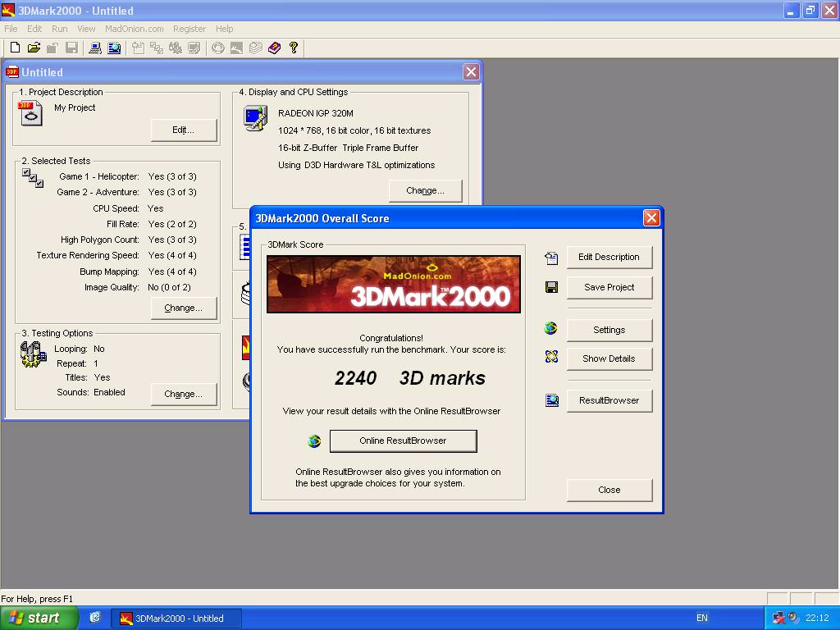Click 'No (0 of 2)' Image Quality value

point(169,287)
